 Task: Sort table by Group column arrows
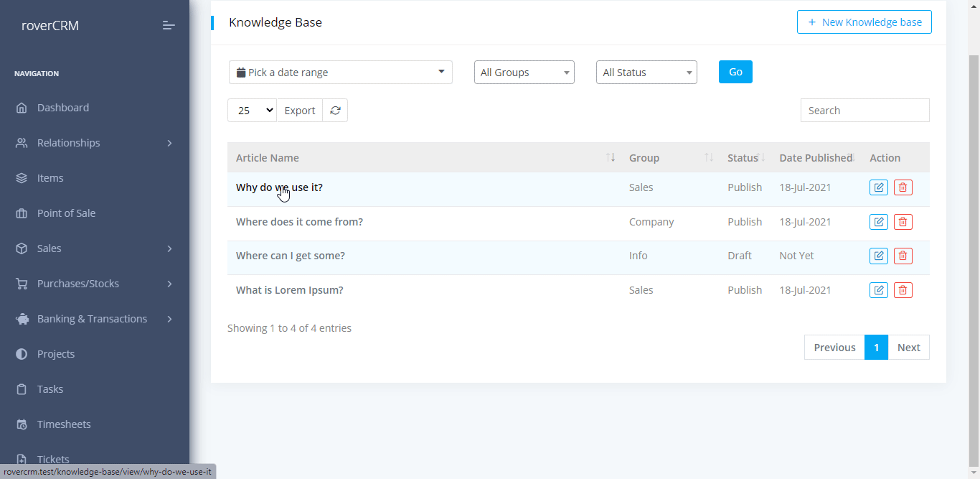[708, 158]
